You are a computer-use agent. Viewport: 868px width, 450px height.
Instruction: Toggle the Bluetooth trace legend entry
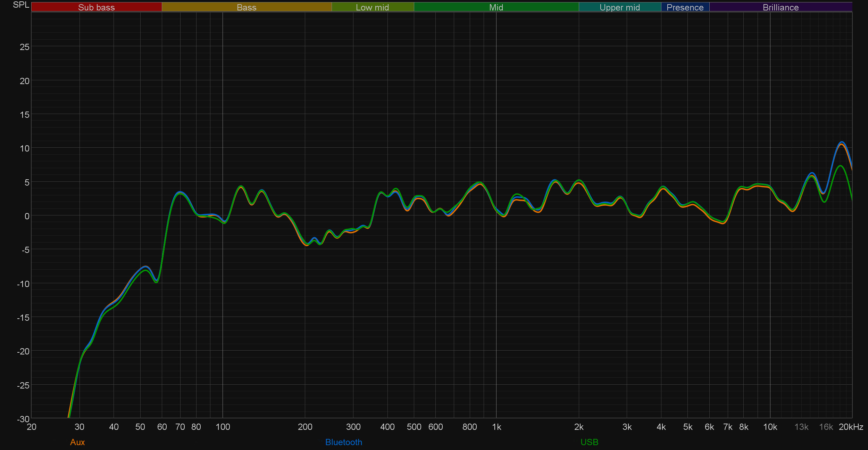[343, 442]
